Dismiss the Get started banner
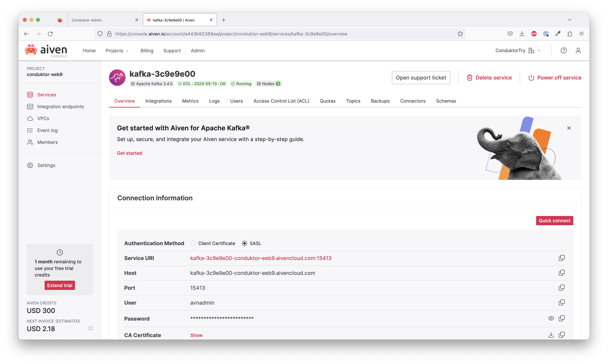Screen dimensions: 608x364 [569, 128]
